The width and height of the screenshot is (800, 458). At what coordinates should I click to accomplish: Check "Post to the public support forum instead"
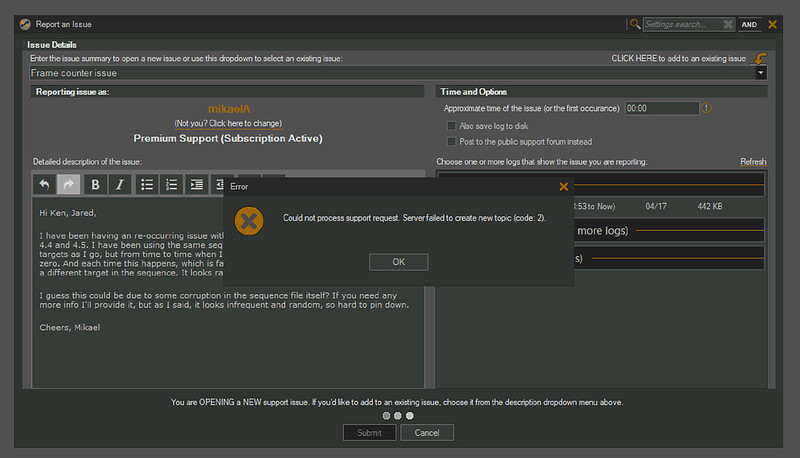coord(453,142)
